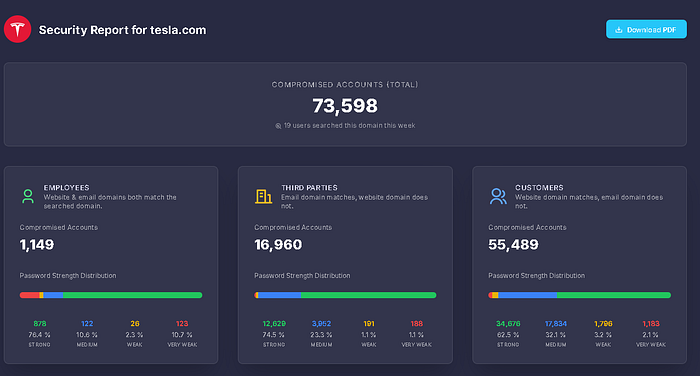Click the Customers password strength bar

click(x=579, y=295)
